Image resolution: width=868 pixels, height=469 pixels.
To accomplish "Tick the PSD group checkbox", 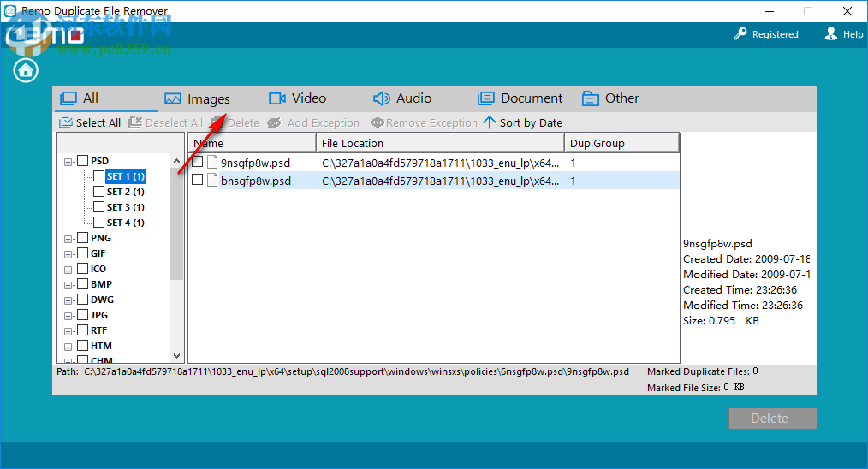I will [x=83, y=161].
